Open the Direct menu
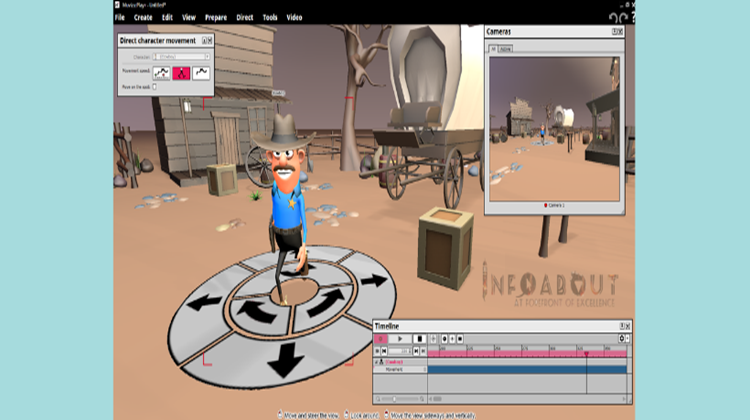750x420 pixels. 244,17
